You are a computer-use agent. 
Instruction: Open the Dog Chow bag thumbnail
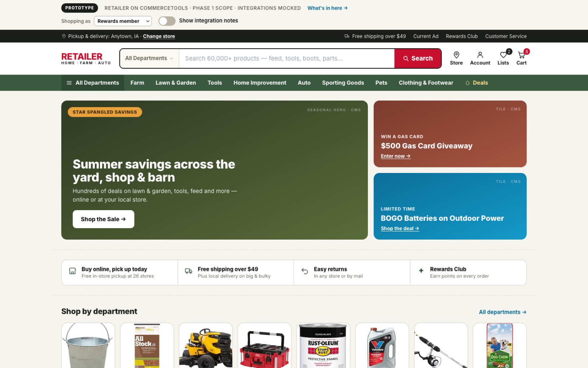(x=500, y=345)
